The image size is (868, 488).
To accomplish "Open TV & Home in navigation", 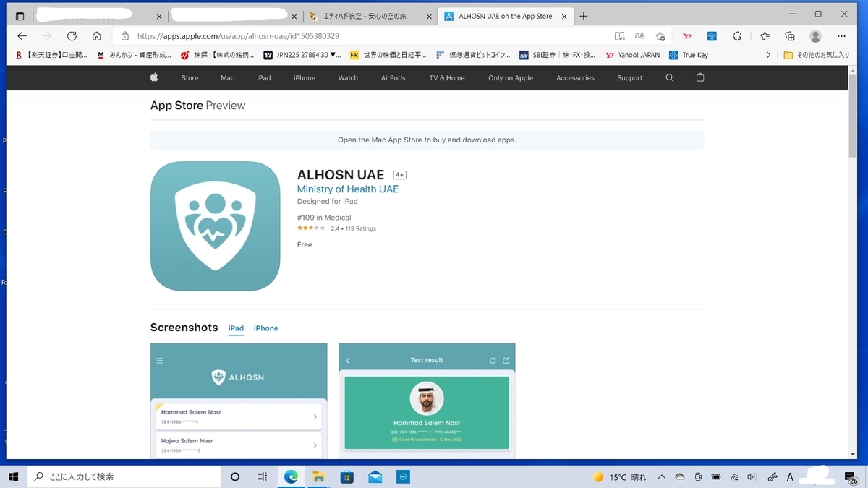I will click(x=447, y=78).
